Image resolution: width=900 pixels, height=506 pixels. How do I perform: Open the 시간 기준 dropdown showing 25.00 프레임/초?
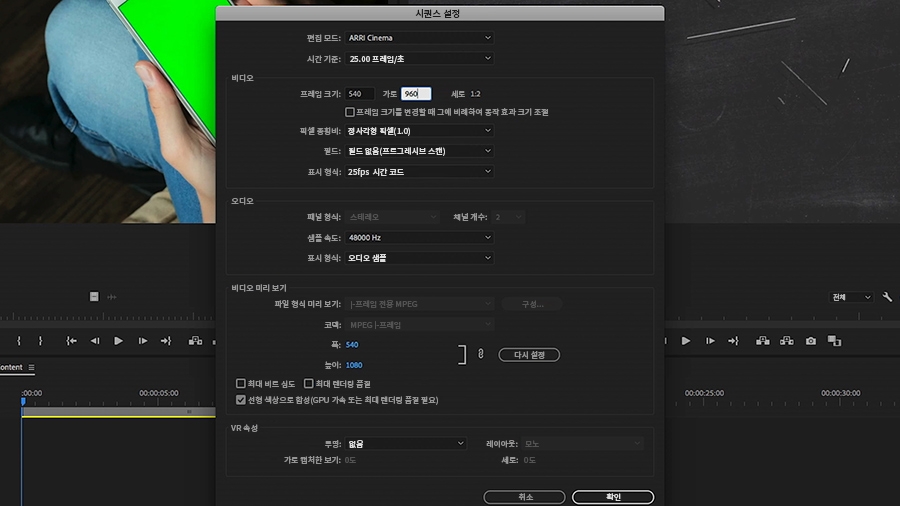(x=419, y=59)
